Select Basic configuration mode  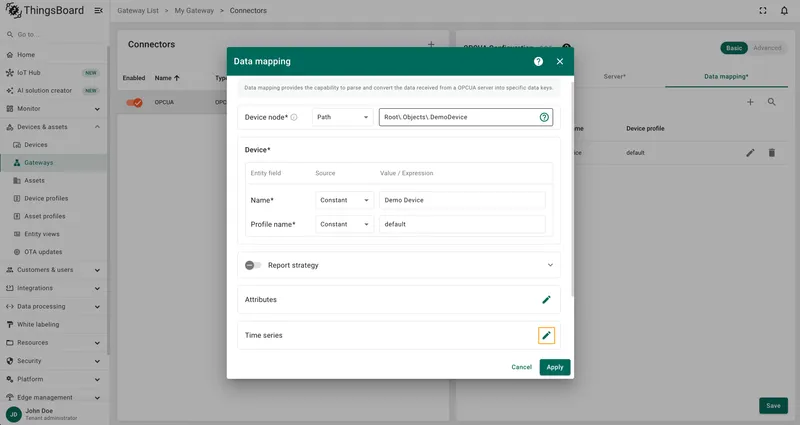734,48
